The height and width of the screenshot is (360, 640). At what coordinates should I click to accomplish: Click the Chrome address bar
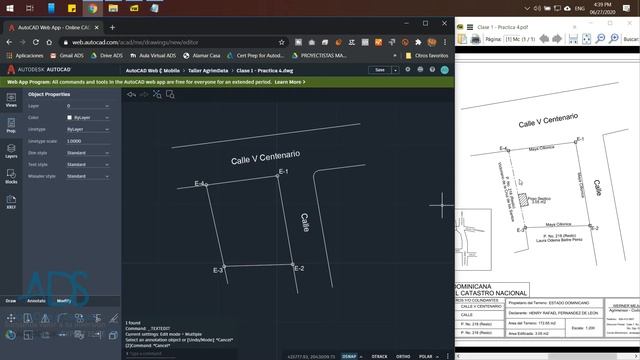174,42
